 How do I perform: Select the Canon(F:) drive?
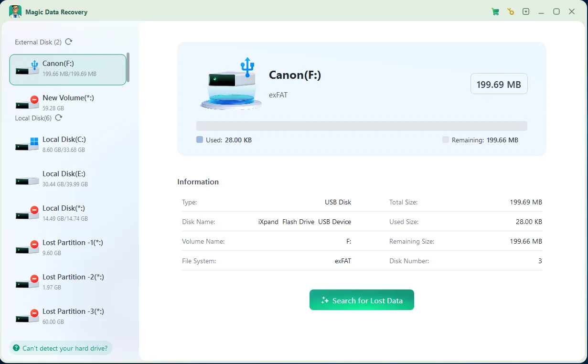[x=68, y=69]
